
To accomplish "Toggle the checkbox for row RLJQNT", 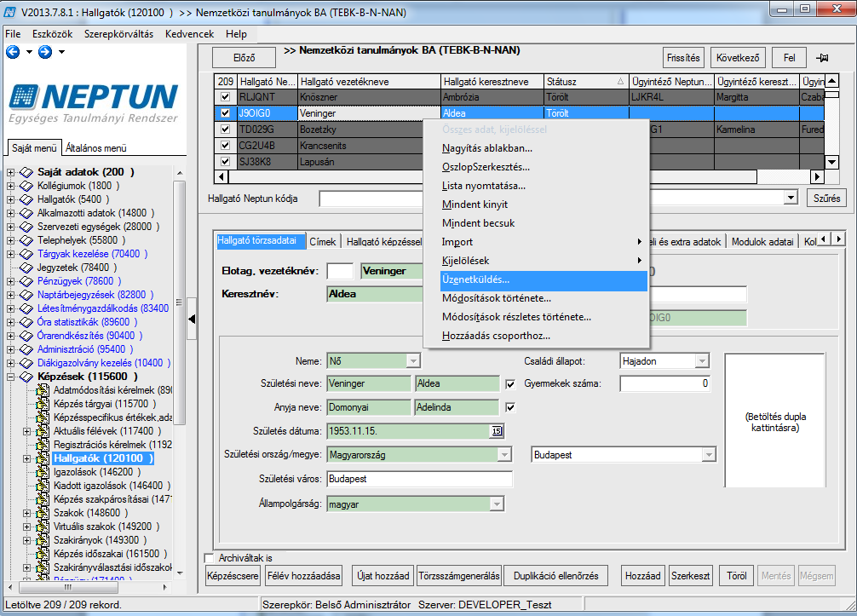I will pos(225,97).
